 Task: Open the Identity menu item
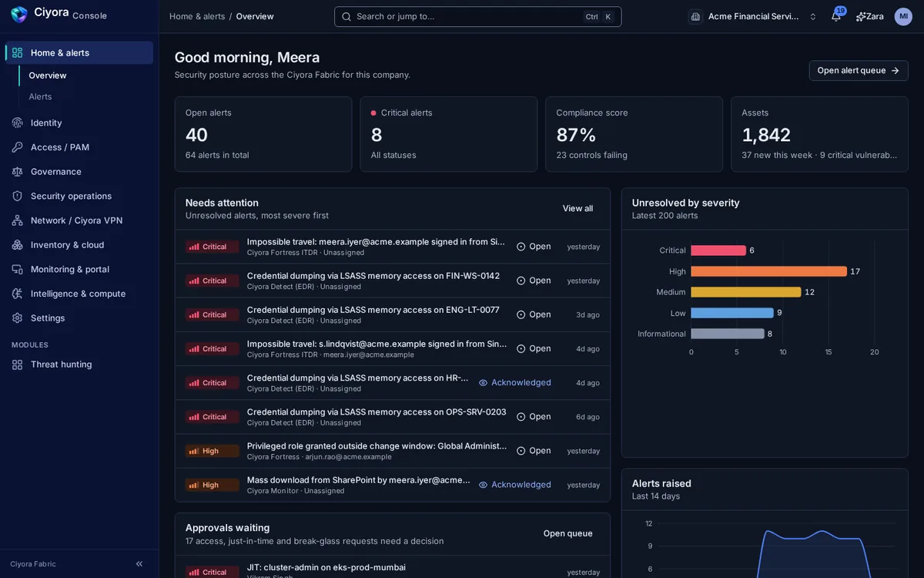point(79,123)
